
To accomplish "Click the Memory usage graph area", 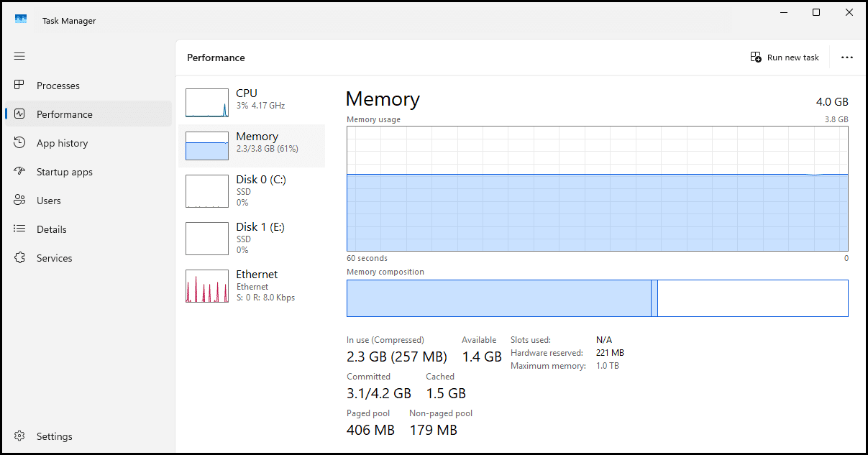I will pos(597,188).
